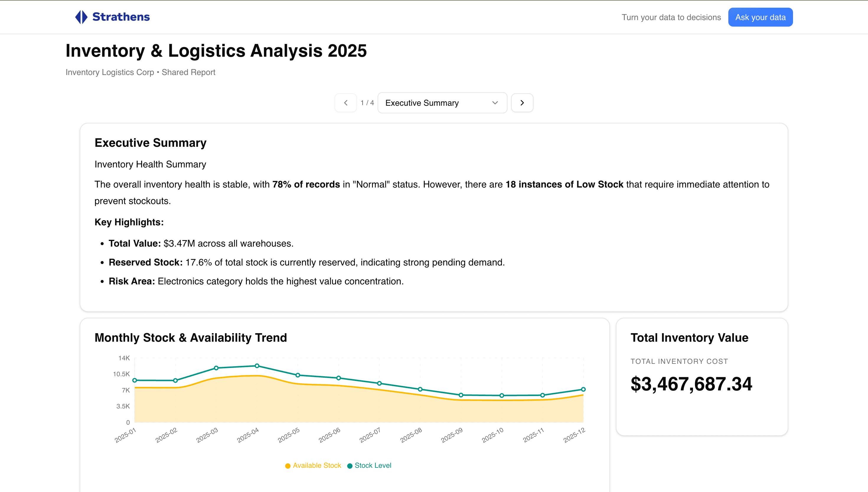This screenshot has width=868, height=492.
Task: Click the Stock Level legend dot
Action: coord(350,466)
